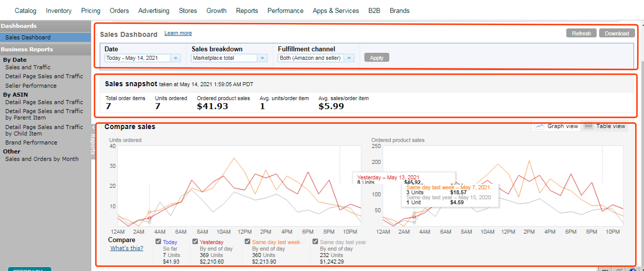Open the Fulfillment channel dropdown

(349, 58)
